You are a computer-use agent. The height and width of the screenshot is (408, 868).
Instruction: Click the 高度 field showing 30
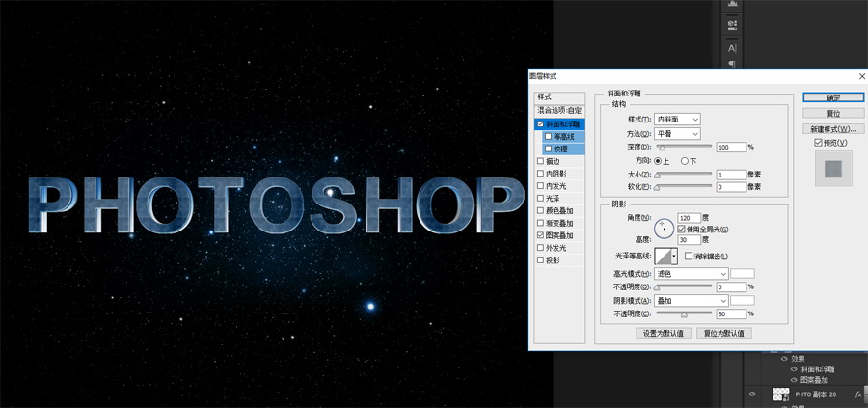pyautogui.click(x=690, y=240)
